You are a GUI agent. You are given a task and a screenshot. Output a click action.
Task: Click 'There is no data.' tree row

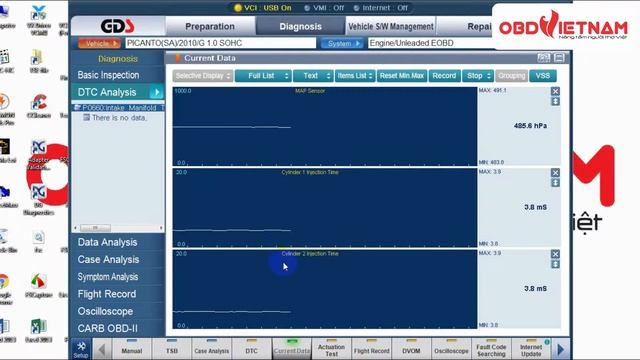(115, 118)
